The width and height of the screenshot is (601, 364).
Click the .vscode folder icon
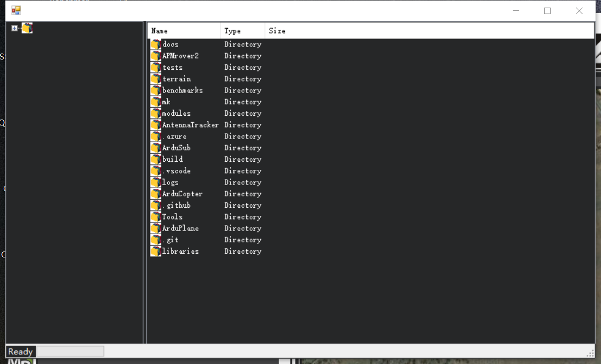[155, 171]
